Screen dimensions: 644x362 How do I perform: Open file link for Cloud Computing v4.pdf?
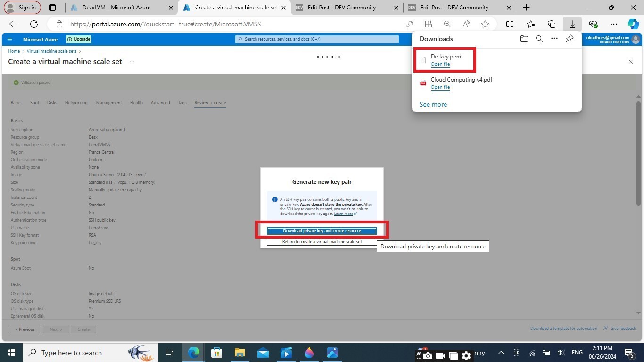click(x=440, y=87)
